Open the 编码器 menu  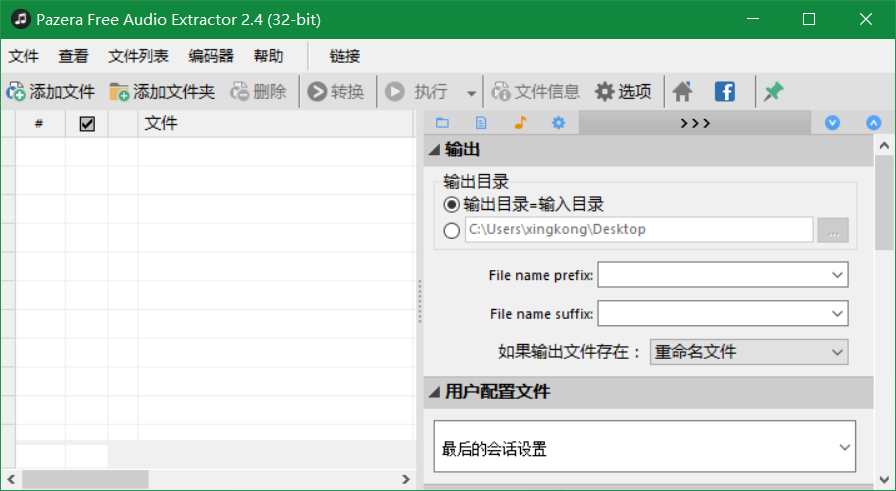coord(211,56)
